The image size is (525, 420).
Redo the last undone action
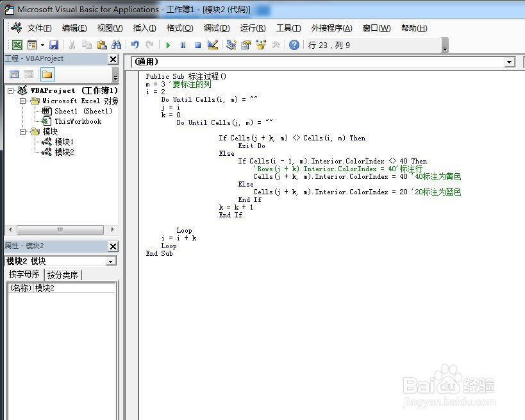click(149, 45)
